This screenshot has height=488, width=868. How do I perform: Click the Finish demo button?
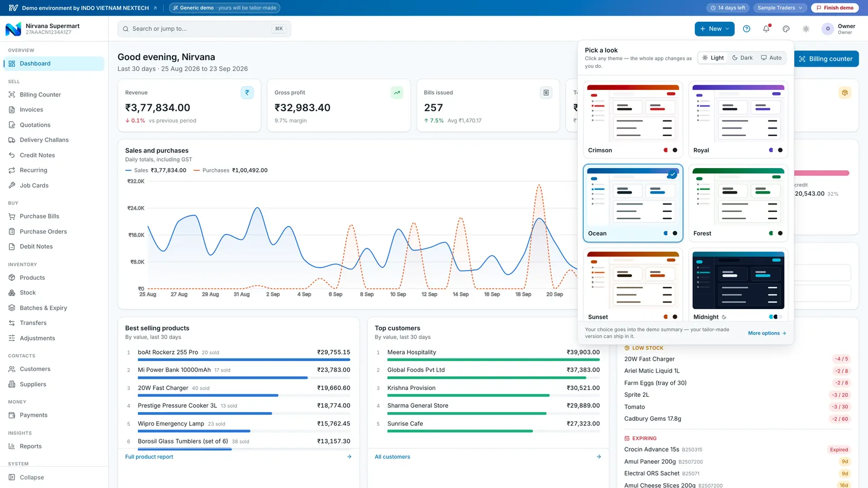(x=835, y=8)
